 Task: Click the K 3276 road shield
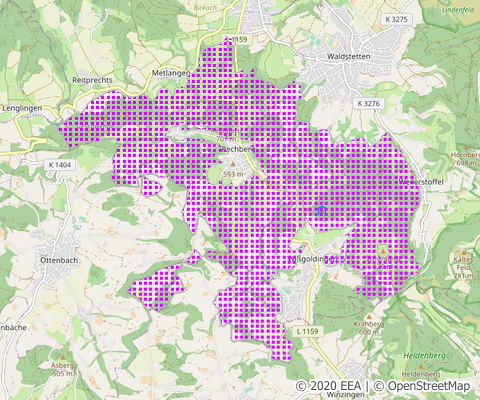click(369, 103)
